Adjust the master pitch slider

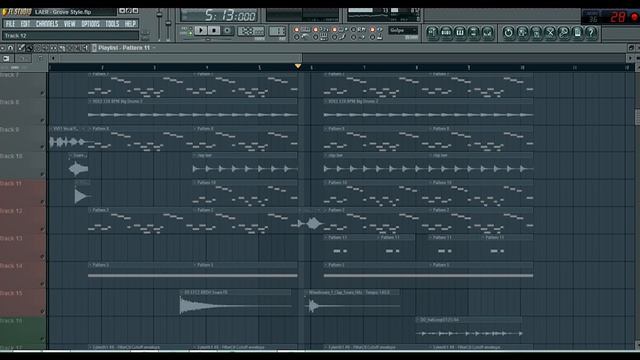tap(168, 24)
